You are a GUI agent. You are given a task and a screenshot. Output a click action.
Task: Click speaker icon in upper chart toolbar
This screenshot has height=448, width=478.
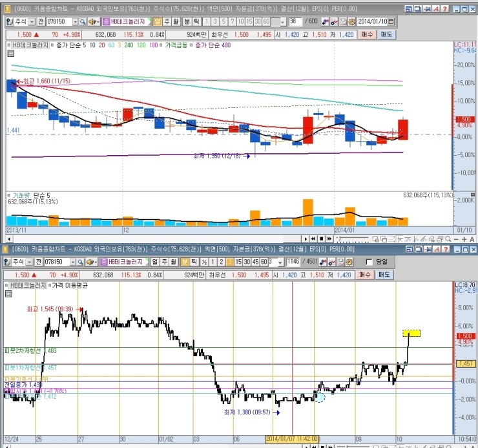(x=93, y=22)
